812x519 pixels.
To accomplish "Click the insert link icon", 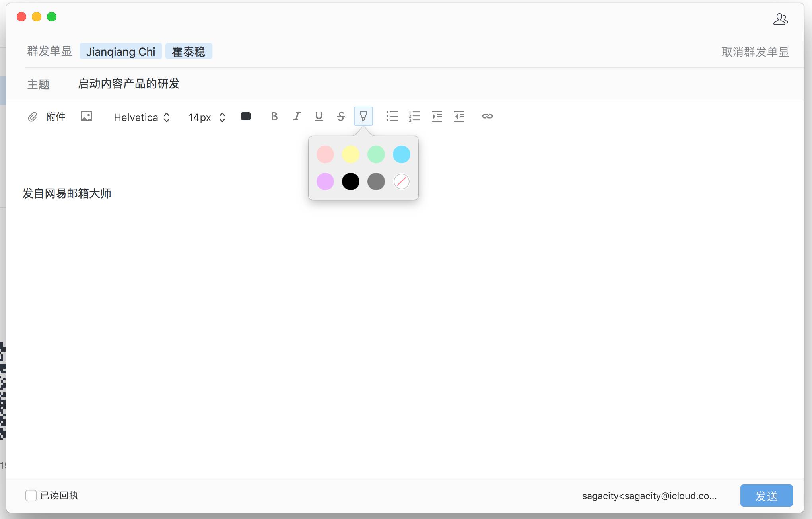I will click(x=487, y=116).
